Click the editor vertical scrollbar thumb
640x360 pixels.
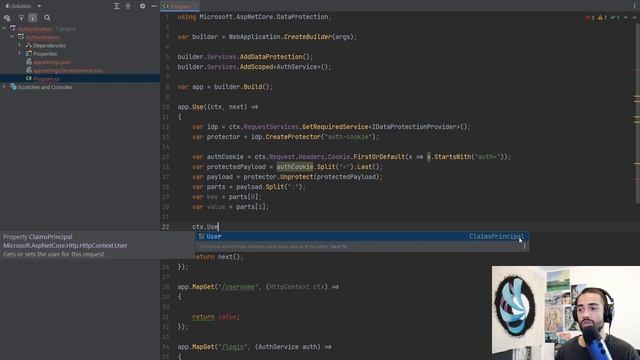[x=638, y=112]
